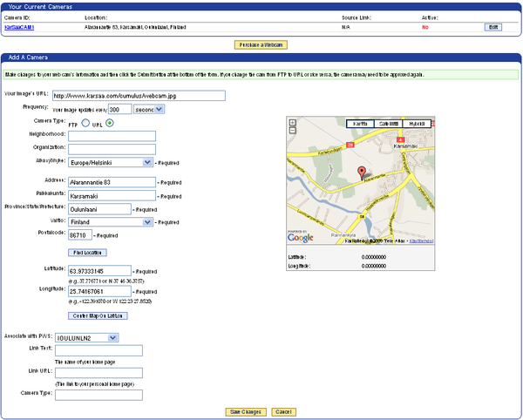Select the FTP camera type radio button
Screen dimensions: 523x420
pyautogui.click(x=85, y=123)
